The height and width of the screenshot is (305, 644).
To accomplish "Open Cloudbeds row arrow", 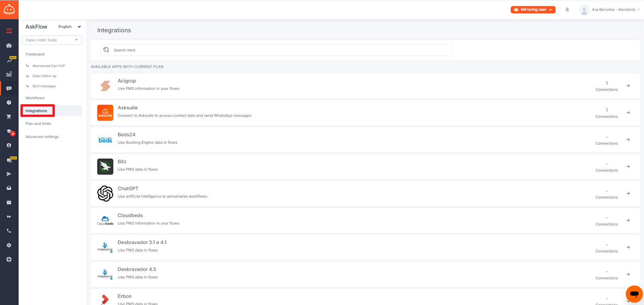I will click(628, 220).
